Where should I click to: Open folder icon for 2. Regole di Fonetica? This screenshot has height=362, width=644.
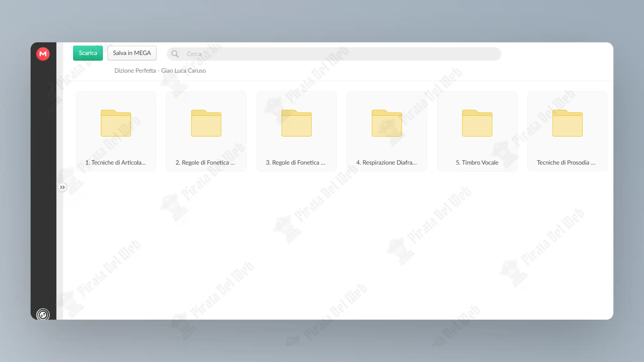(x=206, y=123)
